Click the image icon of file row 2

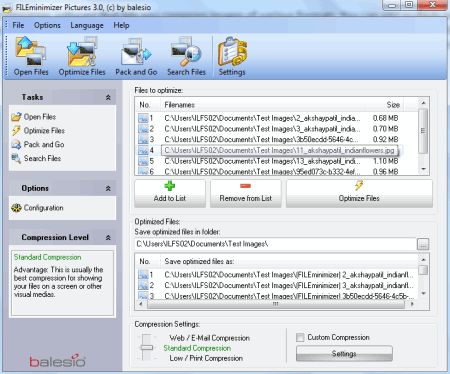[x=143, y=129]
